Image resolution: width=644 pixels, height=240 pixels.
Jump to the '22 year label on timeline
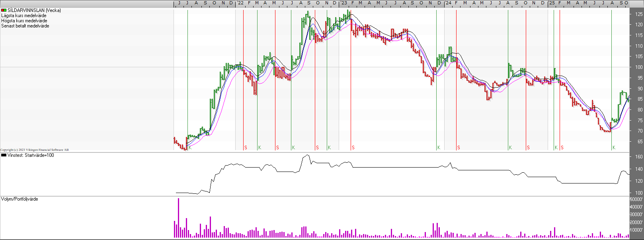click(240, 3)
